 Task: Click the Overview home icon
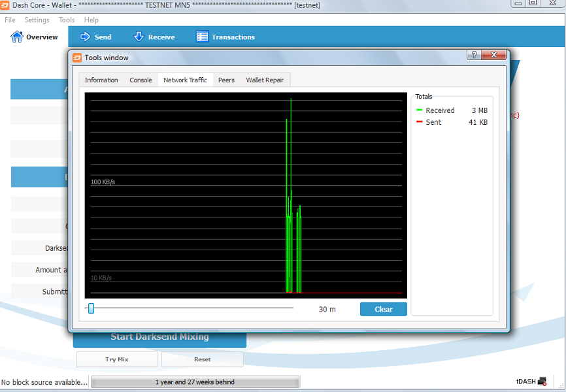pyautogui.click(x=16, y=37)
